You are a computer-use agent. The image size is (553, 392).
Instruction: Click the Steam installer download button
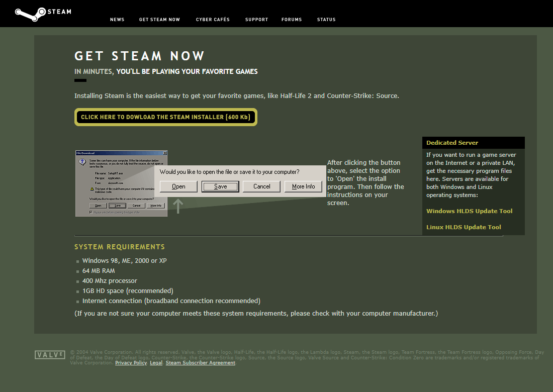(166, 117)
